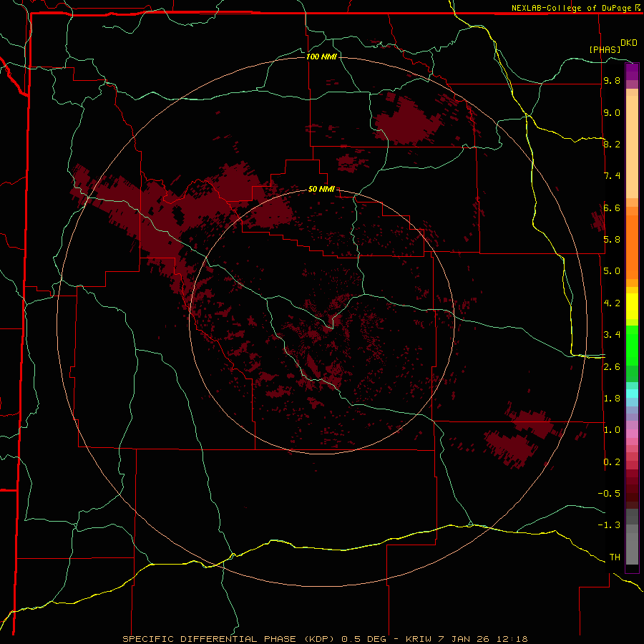Viewport: 644px width, 644px height.
Task: Click the 2.6 value on the legend
Action: 612,367
